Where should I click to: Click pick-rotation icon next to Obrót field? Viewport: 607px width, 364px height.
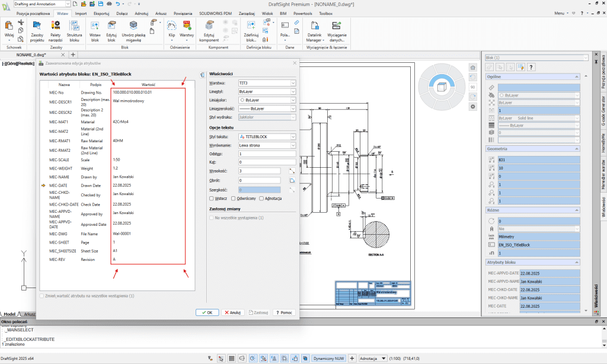pos(292,180)
